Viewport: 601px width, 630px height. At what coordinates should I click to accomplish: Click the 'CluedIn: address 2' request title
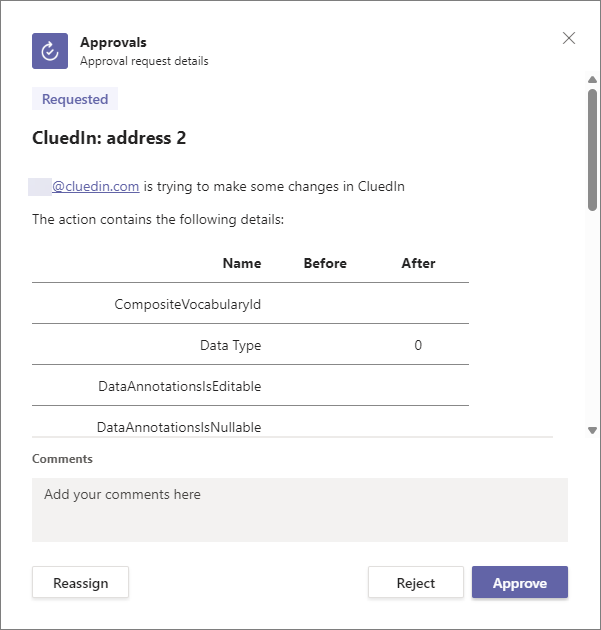[109, 138]
